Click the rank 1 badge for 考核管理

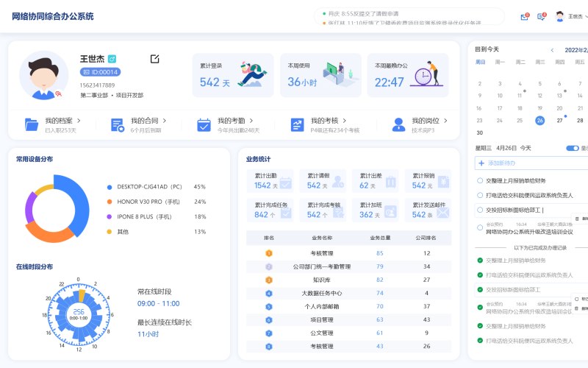(269, 253)
